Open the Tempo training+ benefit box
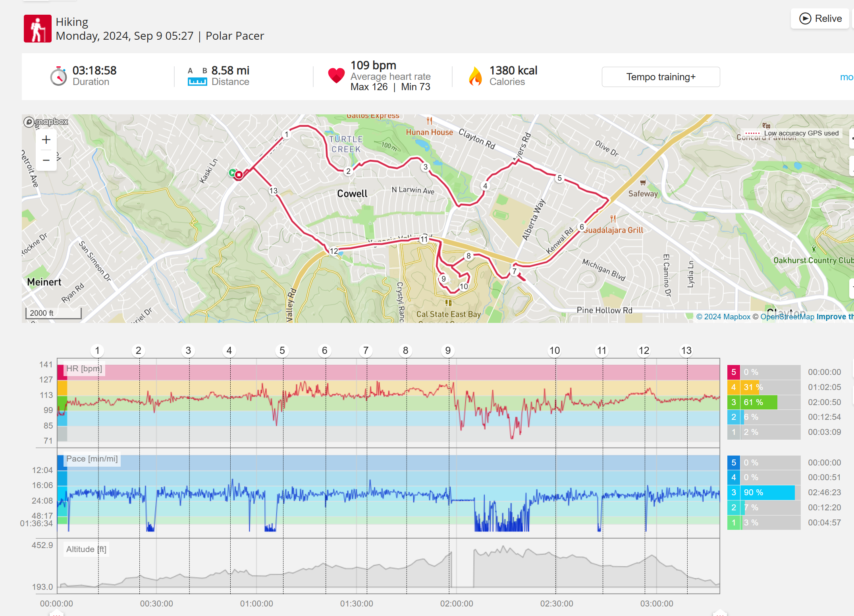This screenshot has width=854, height=616. [660, 77]
